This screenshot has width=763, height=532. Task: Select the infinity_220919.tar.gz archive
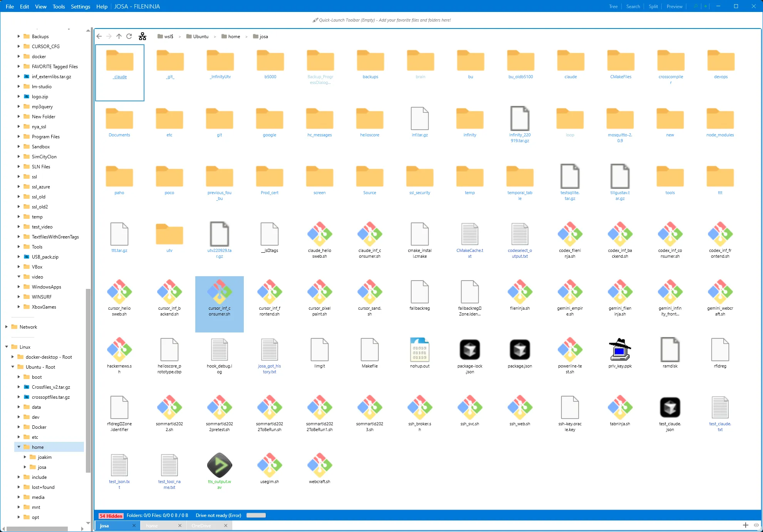click(x=520, y=124)
